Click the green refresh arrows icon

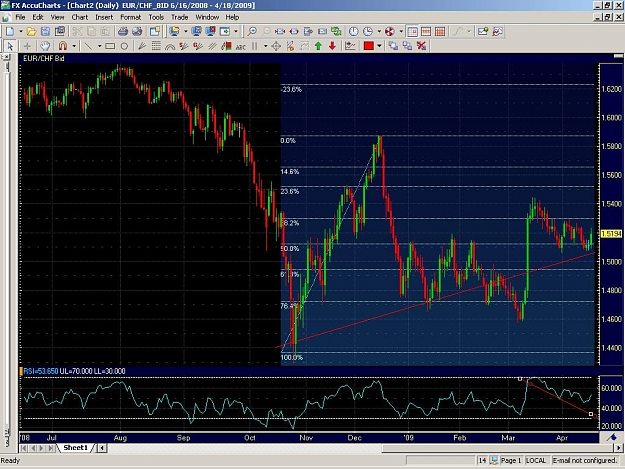coord(336,31)
